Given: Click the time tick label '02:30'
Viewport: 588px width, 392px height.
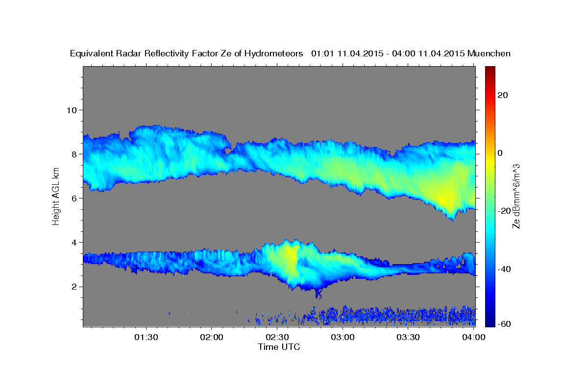Looking at the screenshot, I should click(x=277, y=337).
